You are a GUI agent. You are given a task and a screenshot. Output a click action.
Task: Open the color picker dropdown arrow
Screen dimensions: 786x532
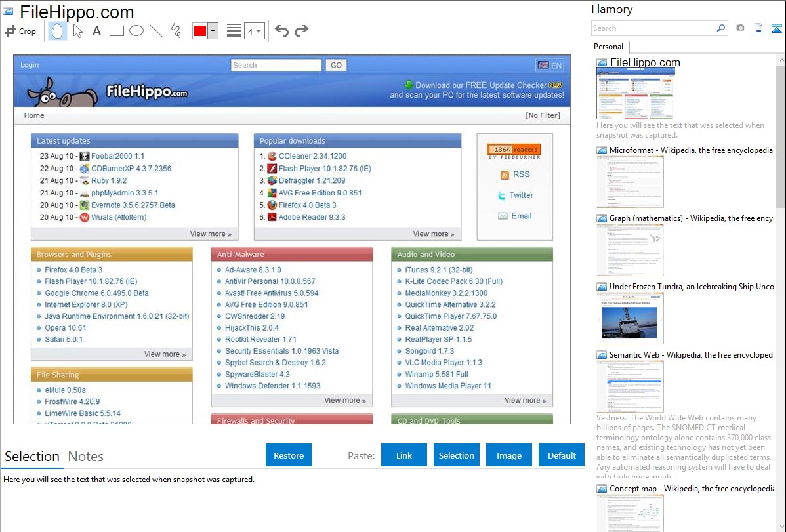(x=213, y=31)
